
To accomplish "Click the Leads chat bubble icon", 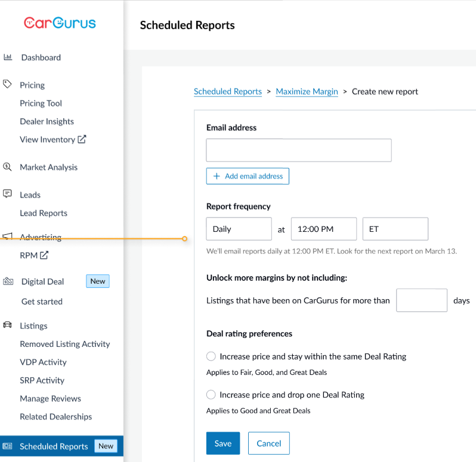I will click(x=7, y=194).
